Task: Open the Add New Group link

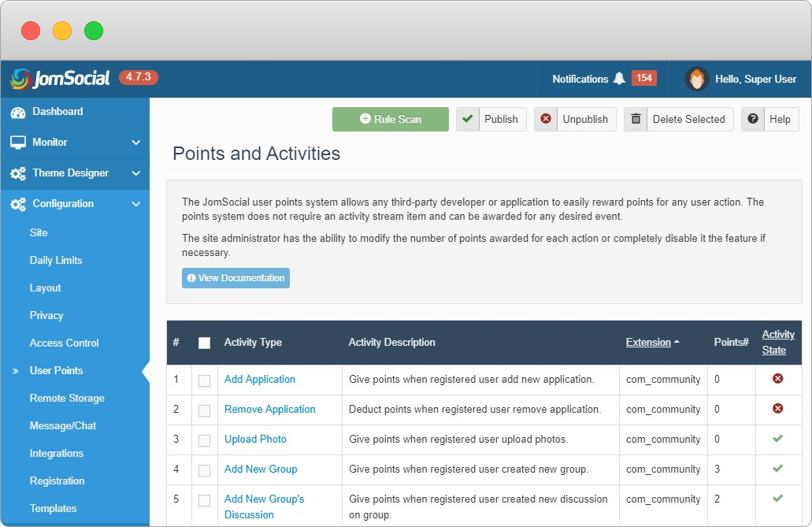Action: coord(261,469)
